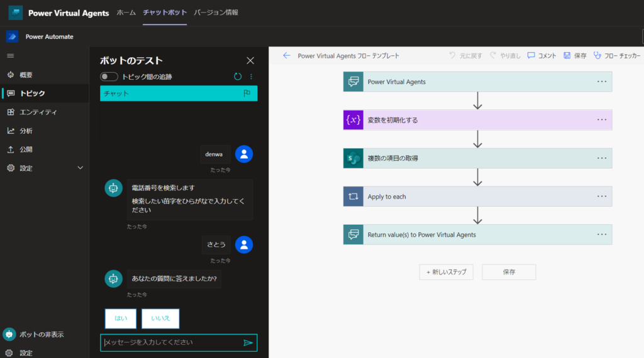This screenshot has height=358, width=644.
Task: Click the user avatar next to さとう
Action: click(x=244, y=245)
